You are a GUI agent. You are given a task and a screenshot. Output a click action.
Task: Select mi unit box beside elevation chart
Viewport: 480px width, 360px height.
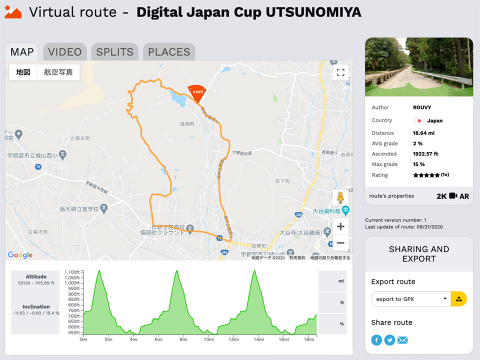[332, 281]
